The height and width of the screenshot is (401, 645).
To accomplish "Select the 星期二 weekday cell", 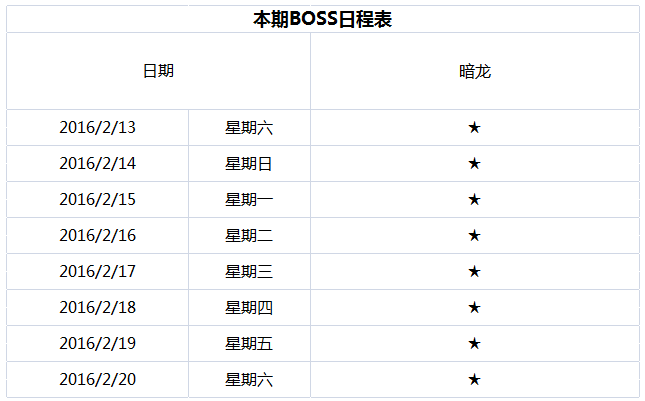I will (x=249, y=236).
